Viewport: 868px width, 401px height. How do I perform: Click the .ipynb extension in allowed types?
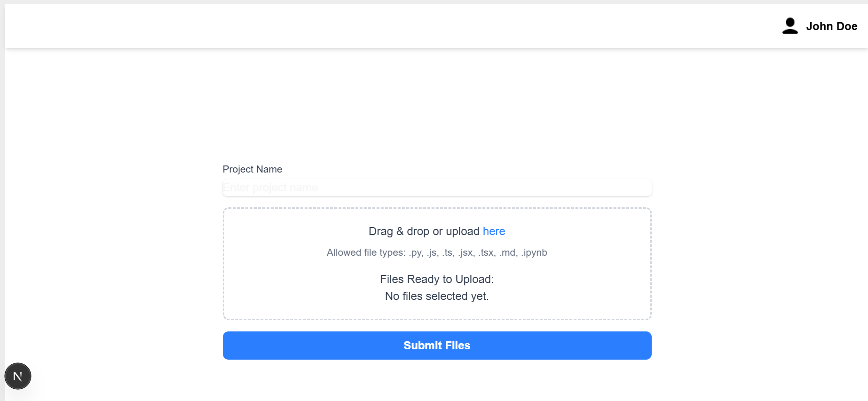tap(534, 252)
